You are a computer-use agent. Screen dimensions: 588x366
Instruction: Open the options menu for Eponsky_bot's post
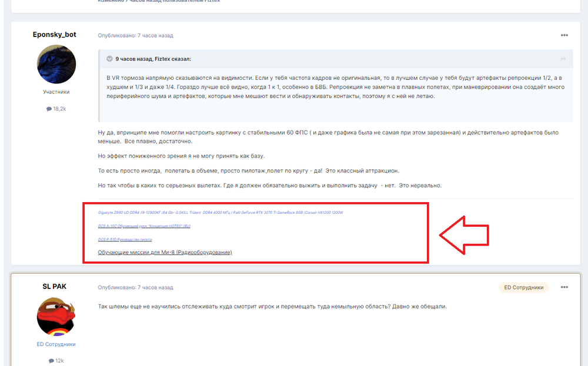tap(564, 35)
